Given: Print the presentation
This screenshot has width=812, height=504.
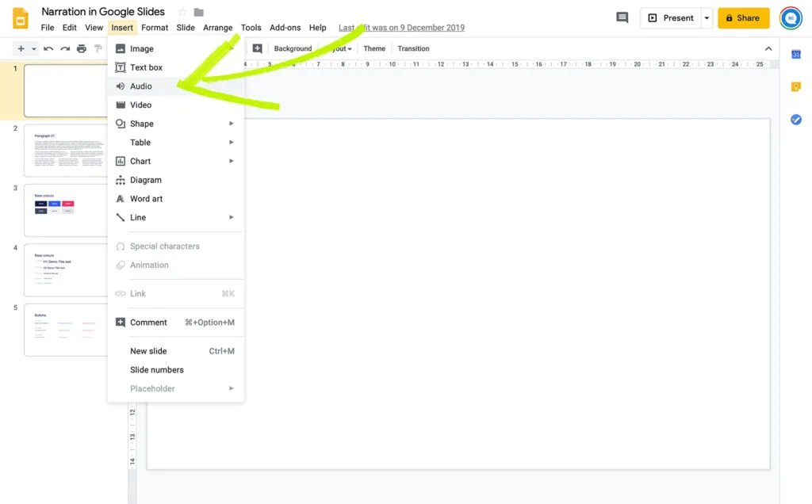Looking at the screenshot, I should click(82, 48).
